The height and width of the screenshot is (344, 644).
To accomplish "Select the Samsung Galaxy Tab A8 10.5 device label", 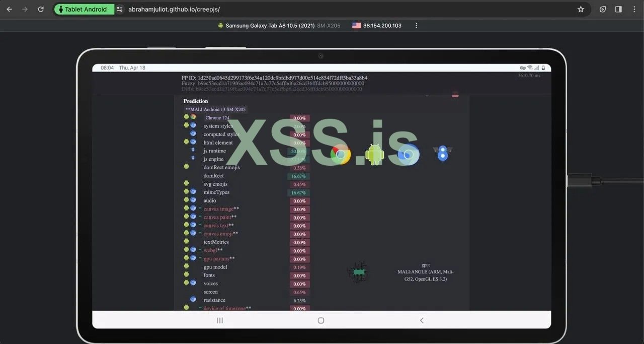I will 283,25.
